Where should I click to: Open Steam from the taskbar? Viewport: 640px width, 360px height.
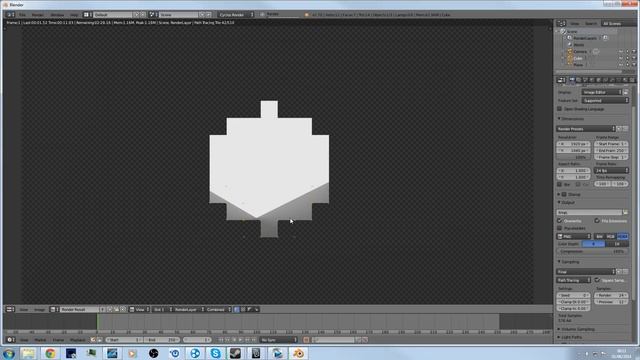click(x=236, y=353)
